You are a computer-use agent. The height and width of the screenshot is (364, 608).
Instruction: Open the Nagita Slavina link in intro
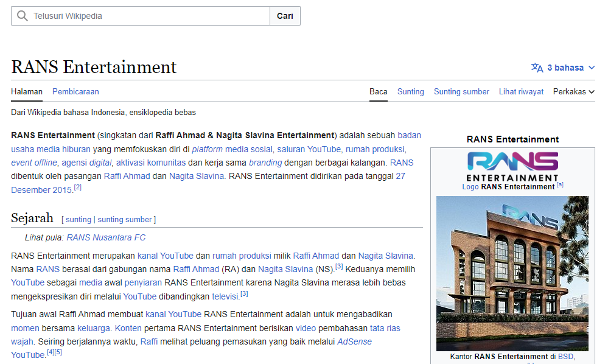[x=196, y=177]
